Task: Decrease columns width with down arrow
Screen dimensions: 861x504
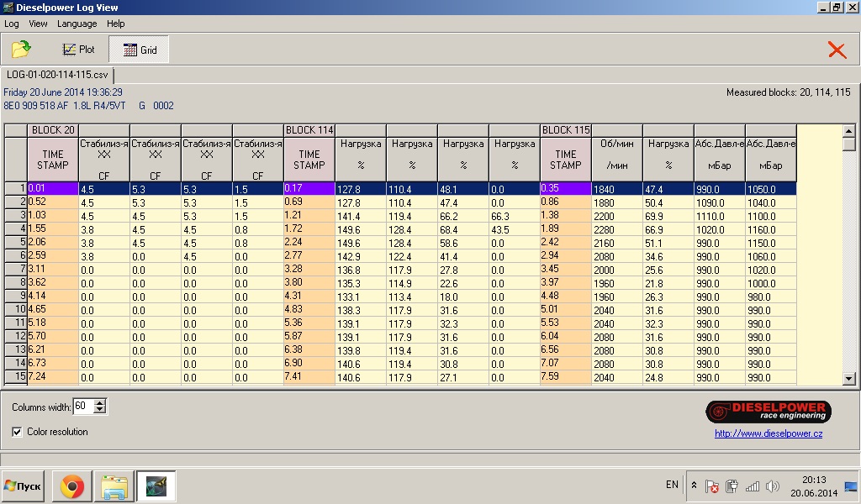Action: point(101,410)
